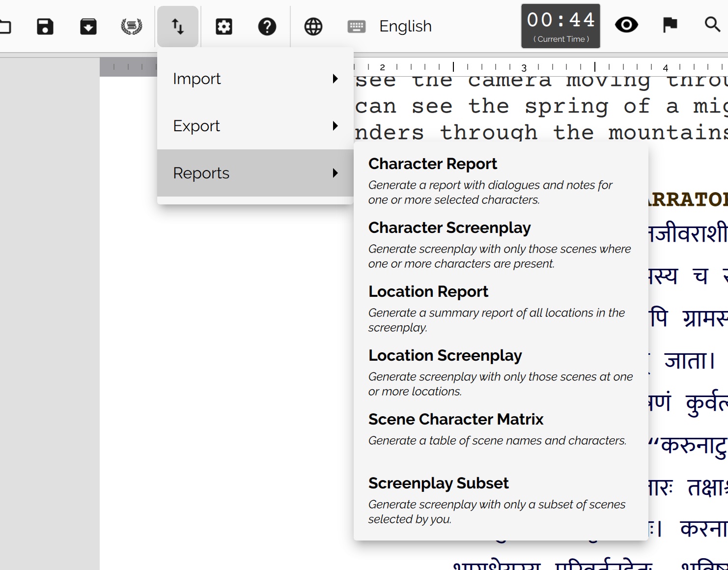Click the globe language icon
This screenshot has height=570, width=728.
pyautogui.click(x=313, y=26)
